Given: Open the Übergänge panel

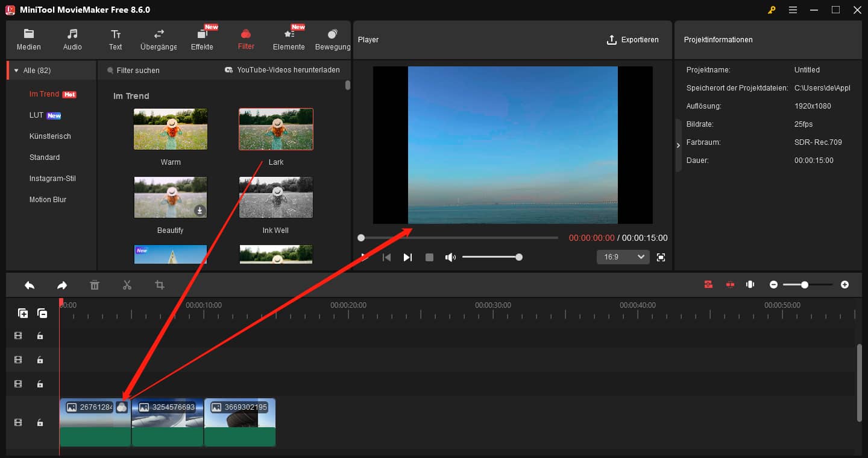Looking at the screenshot, I should pyautogui.click(x=158, y=39).
